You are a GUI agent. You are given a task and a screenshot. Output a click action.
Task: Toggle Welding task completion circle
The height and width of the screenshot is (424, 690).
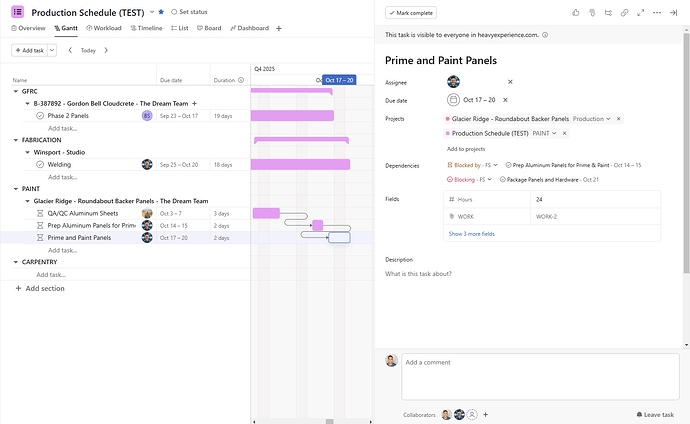[40, 164]
